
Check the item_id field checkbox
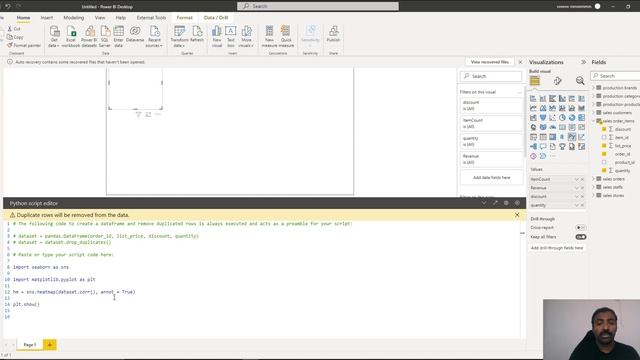click(x=604, y=138)
